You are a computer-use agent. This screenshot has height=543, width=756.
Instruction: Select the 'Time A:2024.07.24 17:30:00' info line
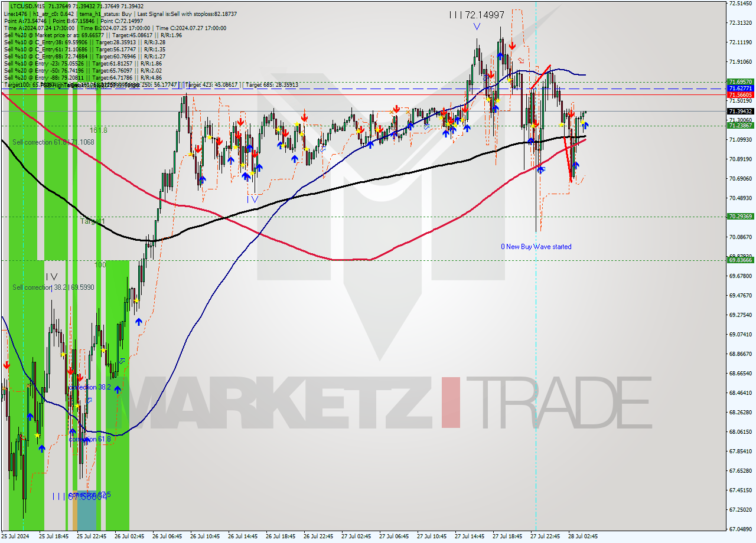click(x=115, y=28)
